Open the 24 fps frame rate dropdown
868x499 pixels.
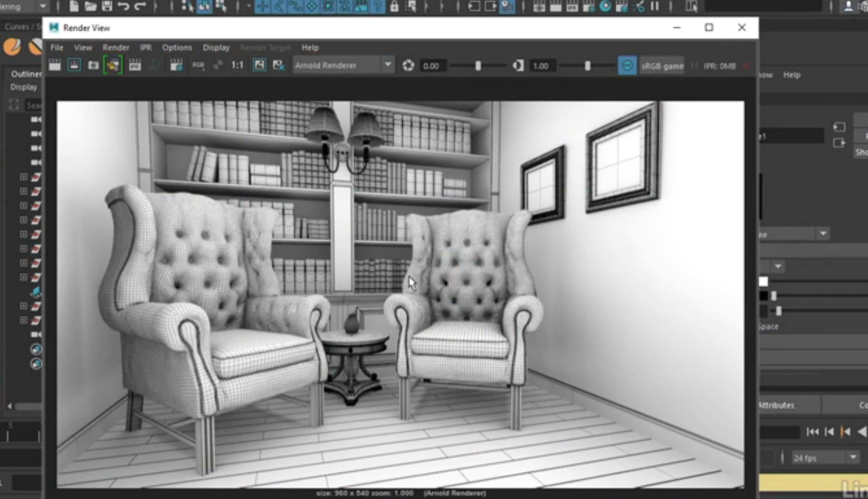click(825, 458)
